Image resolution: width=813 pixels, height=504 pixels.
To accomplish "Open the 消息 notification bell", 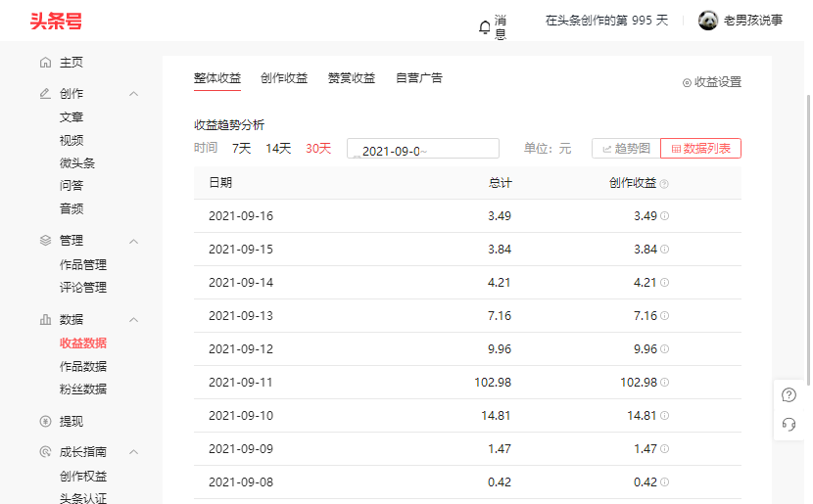I will [x=484, y=27].
